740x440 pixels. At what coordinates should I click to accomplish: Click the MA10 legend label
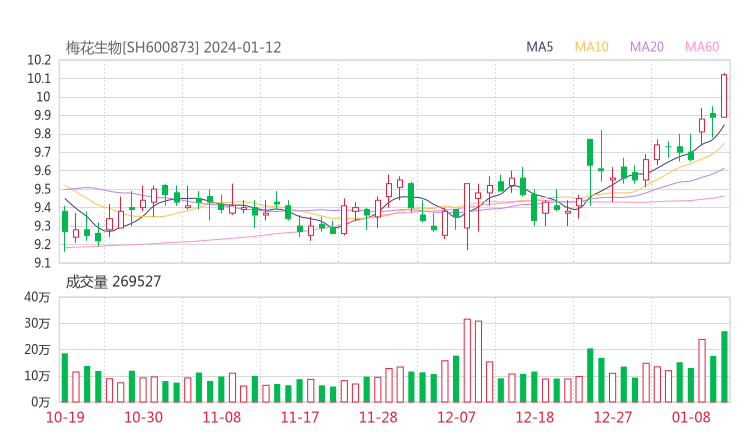591,47
